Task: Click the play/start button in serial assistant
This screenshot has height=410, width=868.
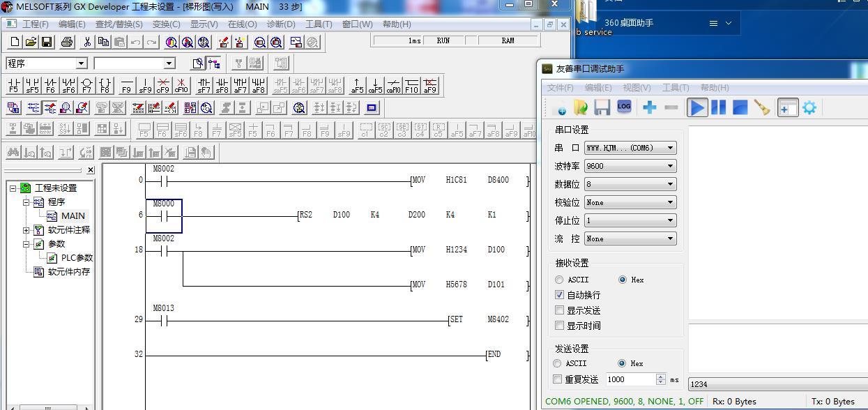Action: point(697,107)
